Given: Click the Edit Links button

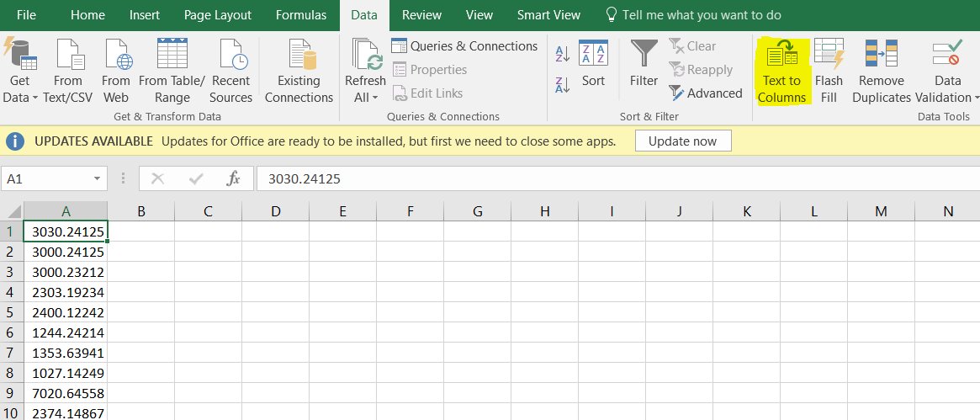Looking at the screenshot, I should point(428,93).
